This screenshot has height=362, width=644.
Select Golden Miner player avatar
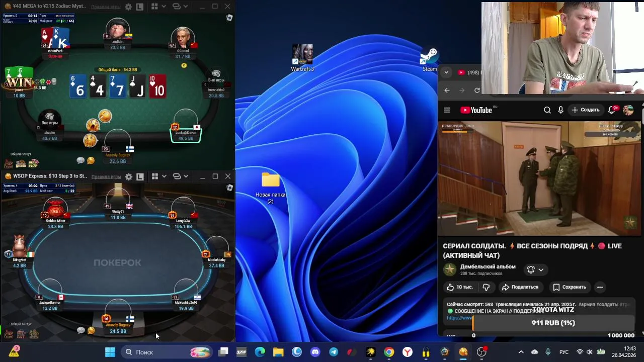coord(55,208)
